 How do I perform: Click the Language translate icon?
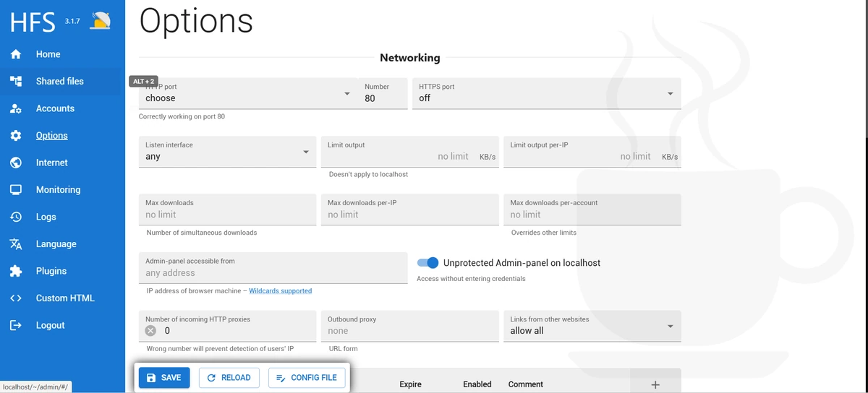point(16,243)
